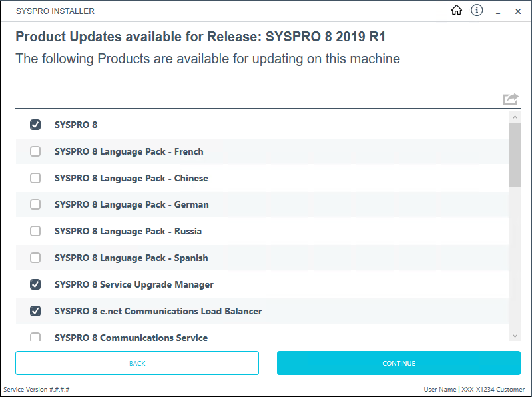Go back using the BACK button

(x=137, y=363)
